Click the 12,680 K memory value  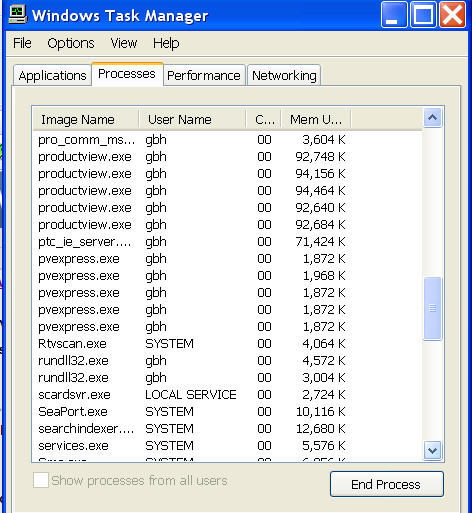pos(320,429)
